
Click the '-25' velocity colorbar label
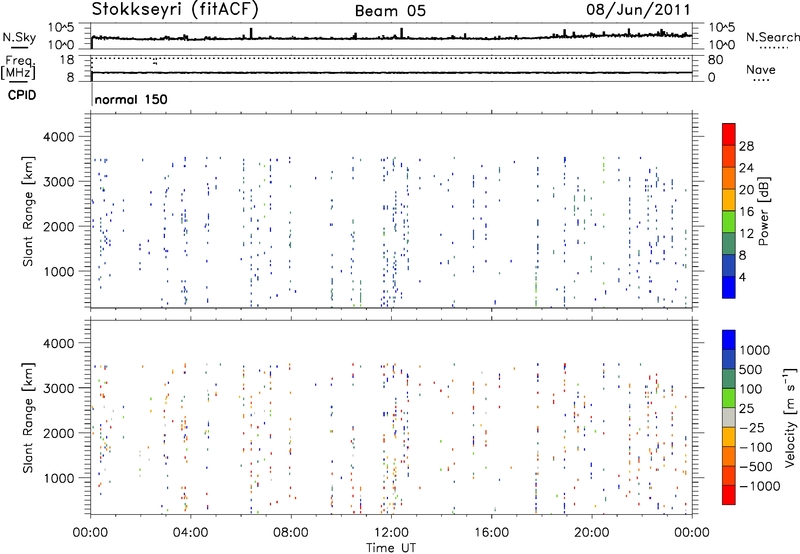tap(752, 427)
